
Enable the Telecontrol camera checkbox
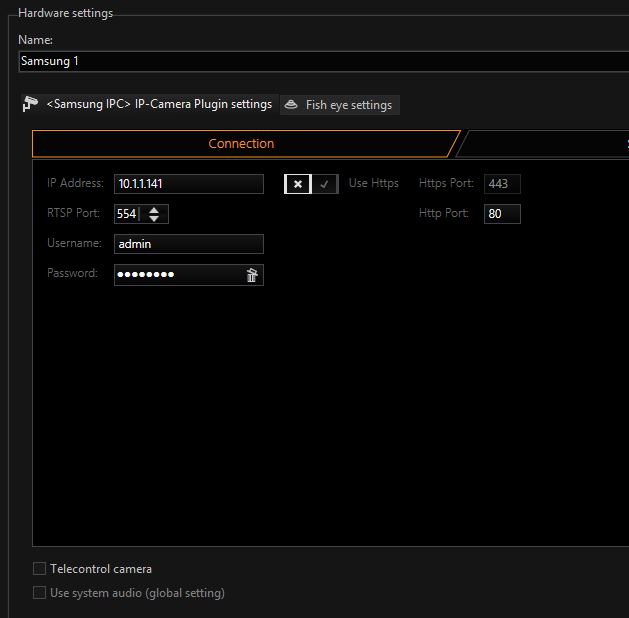[40, 569]
